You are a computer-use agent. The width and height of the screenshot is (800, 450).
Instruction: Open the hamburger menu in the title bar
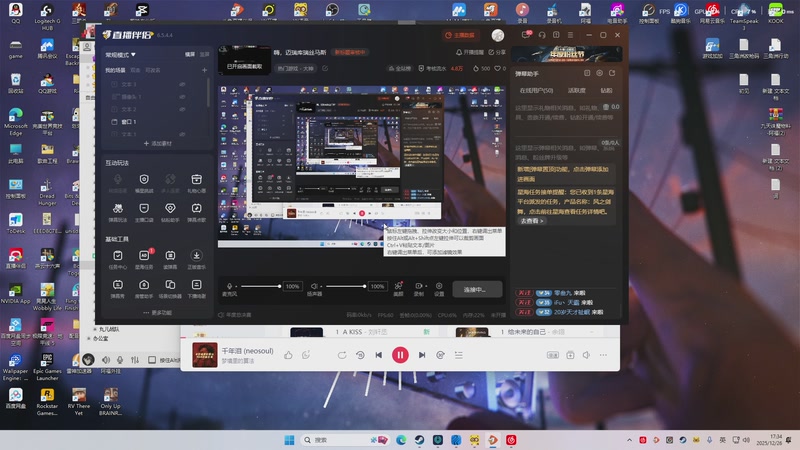tap(570, 35)
